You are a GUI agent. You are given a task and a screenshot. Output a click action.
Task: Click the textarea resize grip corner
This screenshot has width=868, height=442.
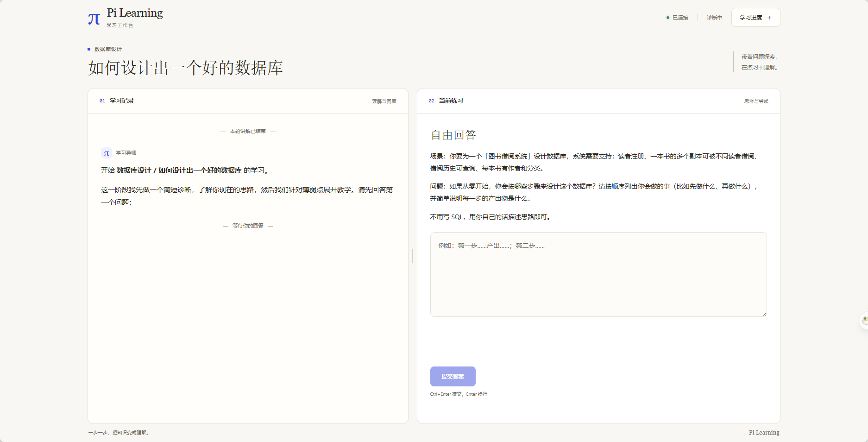764,314
